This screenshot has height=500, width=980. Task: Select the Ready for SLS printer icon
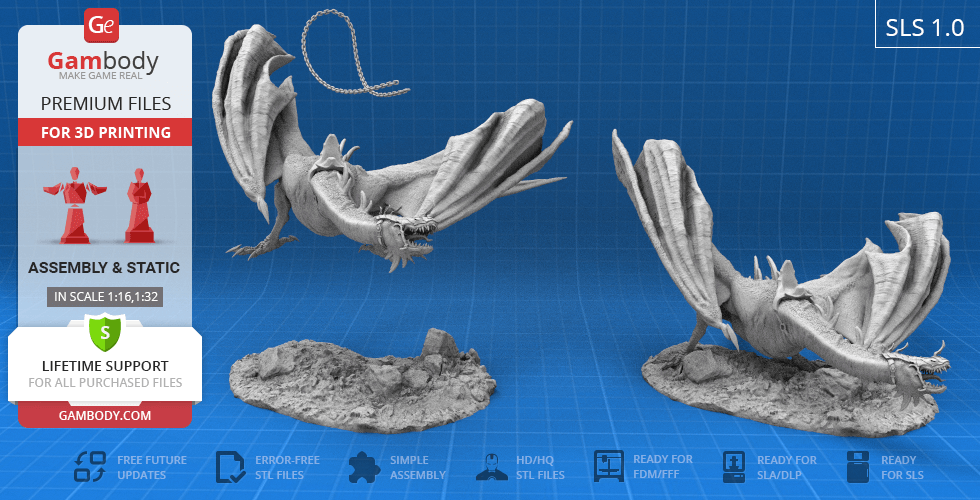tap(858, 467)
